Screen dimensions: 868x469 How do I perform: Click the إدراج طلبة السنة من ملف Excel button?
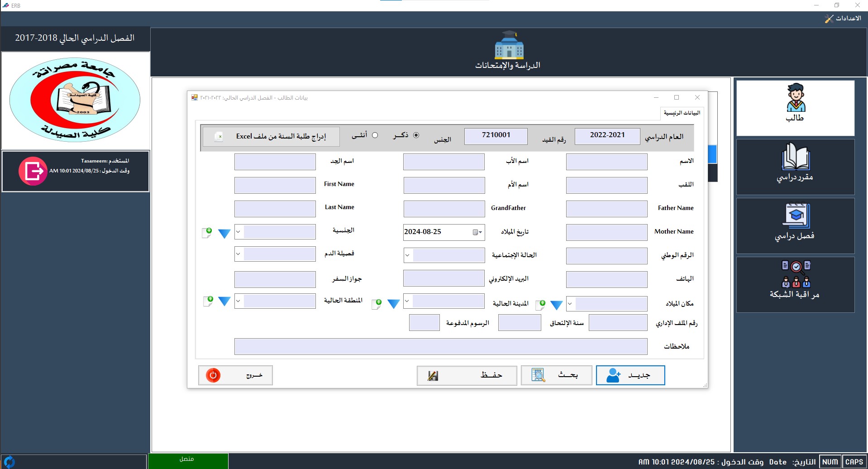click(x=271, y=136)
